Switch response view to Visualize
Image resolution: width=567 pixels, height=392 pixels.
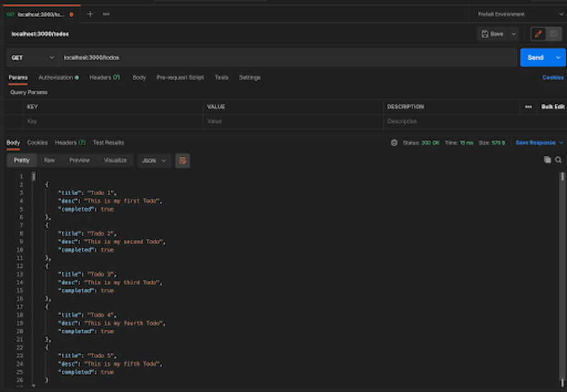coord(115,161)
